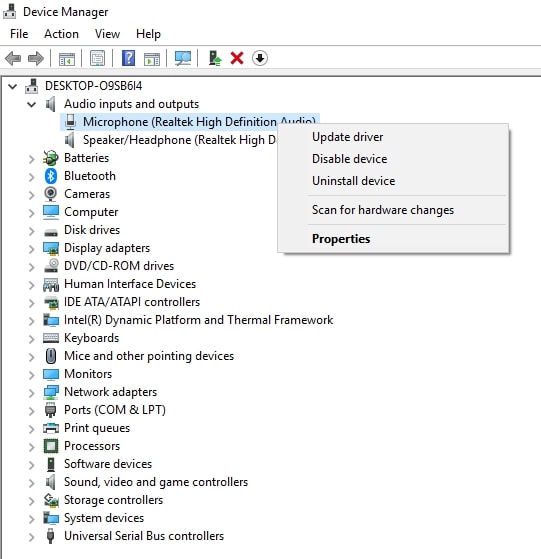Expand the Bluetooth category arrow
Viewport: 541px width, 559px height.
[x=32, y=177]
